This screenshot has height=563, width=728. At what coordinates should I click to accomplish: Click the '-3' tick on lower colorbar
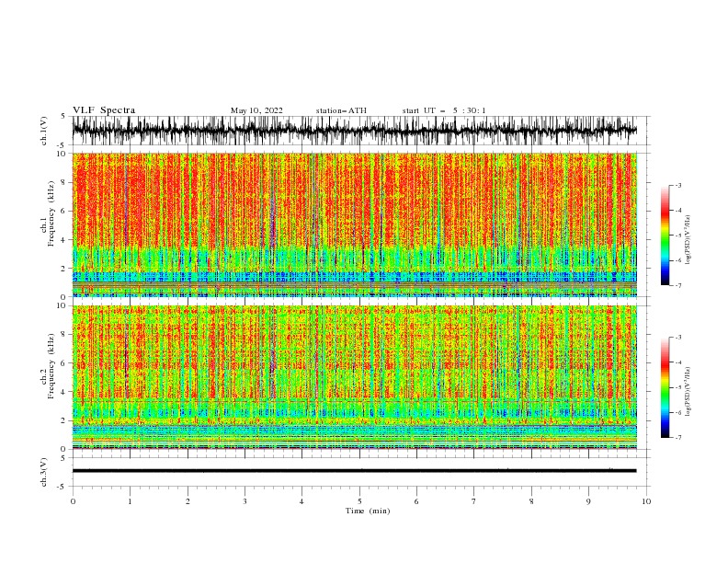(677, 338)
